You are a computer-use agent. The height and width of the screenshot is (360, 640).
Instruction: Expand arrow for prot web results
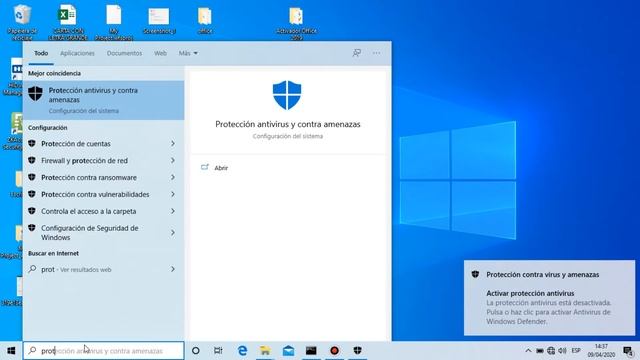(x=173, y=269)
